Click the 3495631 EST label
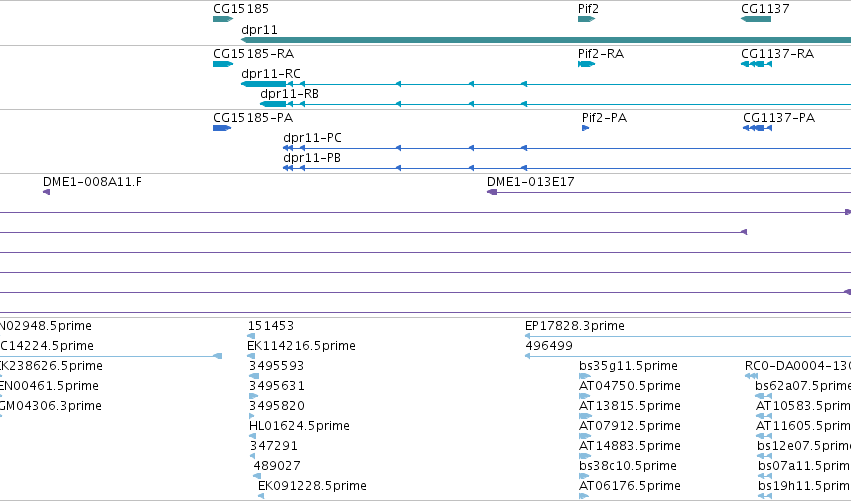The width and height of the screenshot is (851, 501). pos(276,386)
